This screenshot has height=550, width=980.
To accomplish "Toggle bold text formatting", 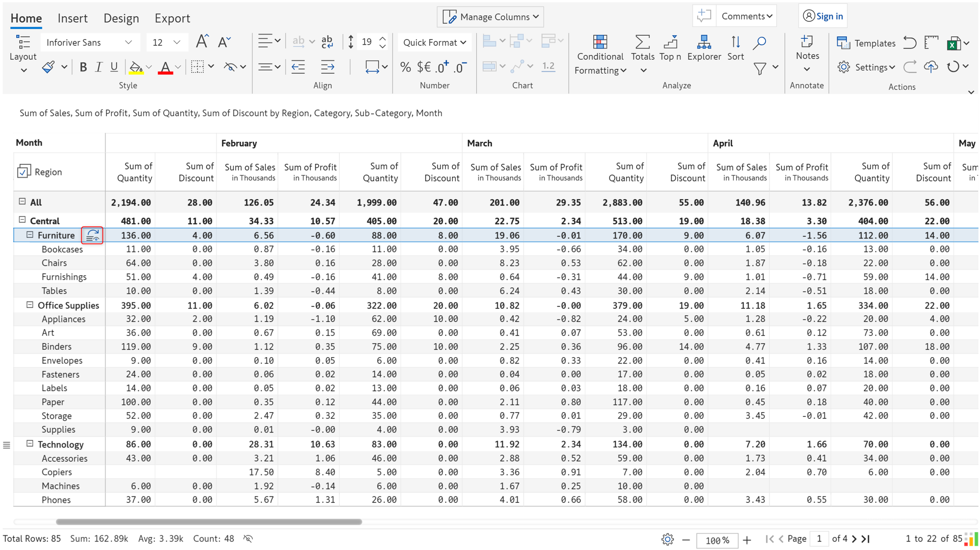I will [x=83, y=67].
